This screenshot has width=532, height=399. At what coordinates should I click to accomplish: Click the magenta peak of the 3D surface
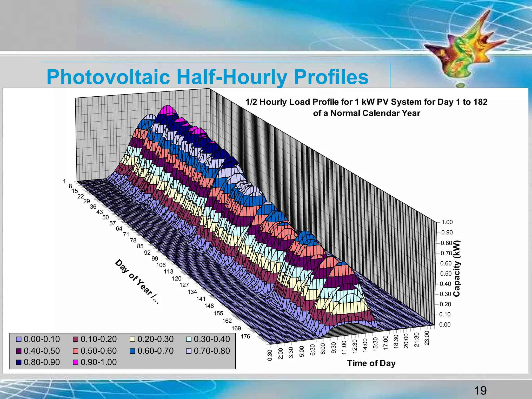click(x=168, y=110)
